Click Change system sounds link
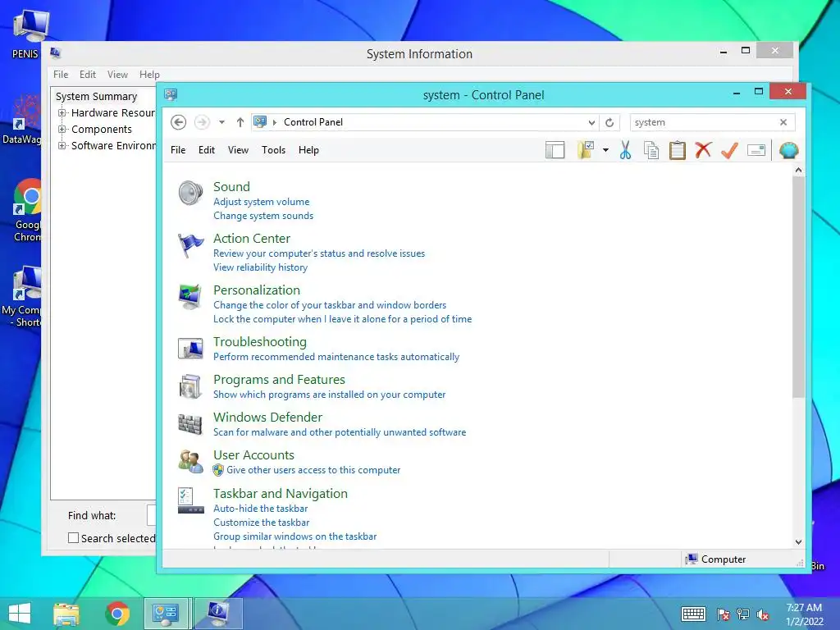840x630 pixels. tap(263, 216)
